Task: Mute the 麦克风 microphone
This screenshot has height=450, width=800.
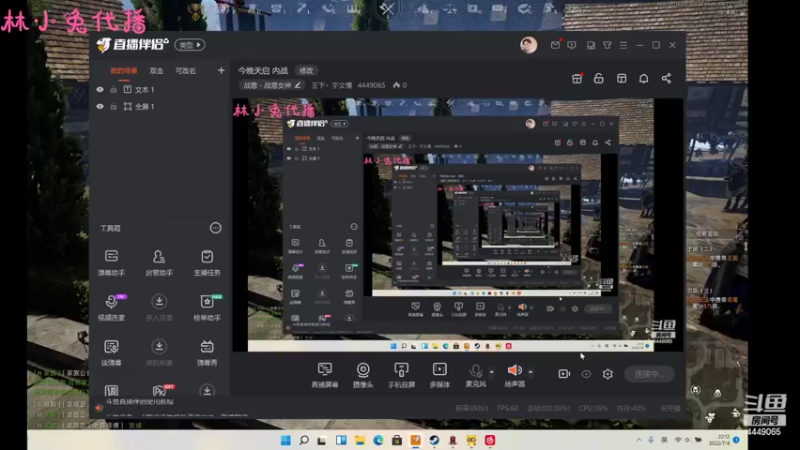Action: (x=476, y=375)
